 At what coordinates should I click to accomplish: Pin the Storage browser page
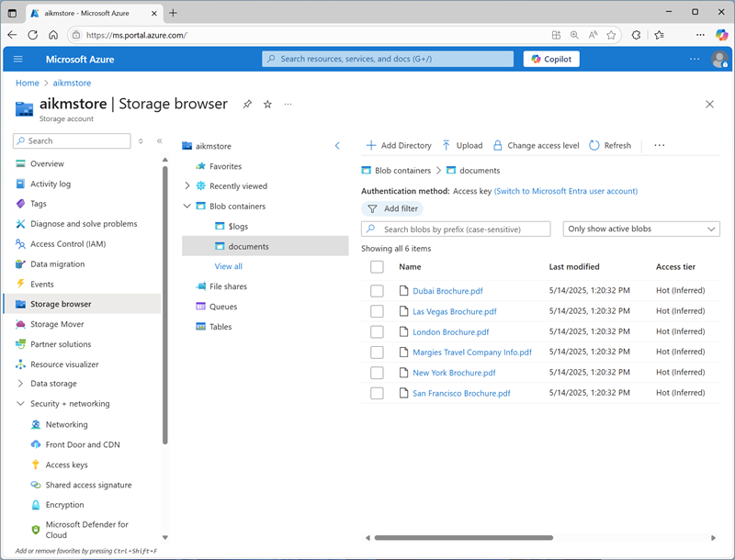tap(247, 105)
